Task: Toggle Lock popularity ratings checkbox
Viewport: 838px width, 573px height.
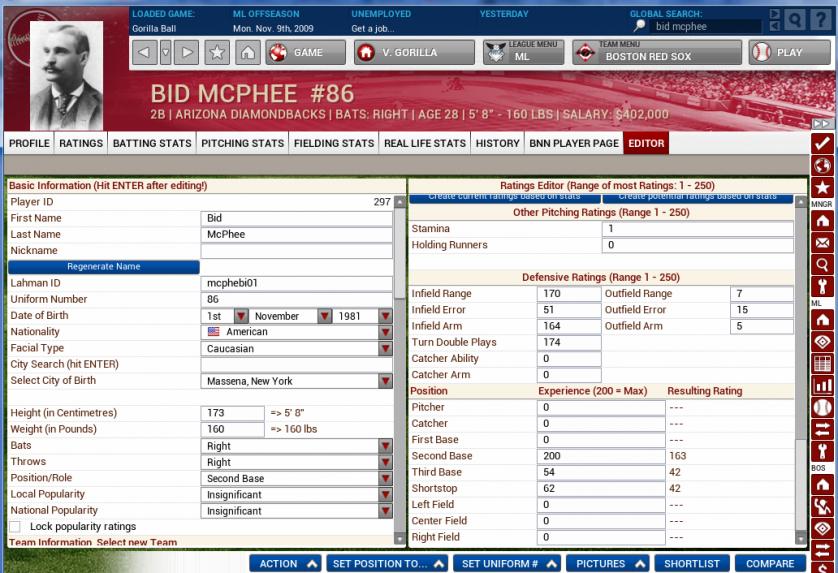Action: pos(15,526)
